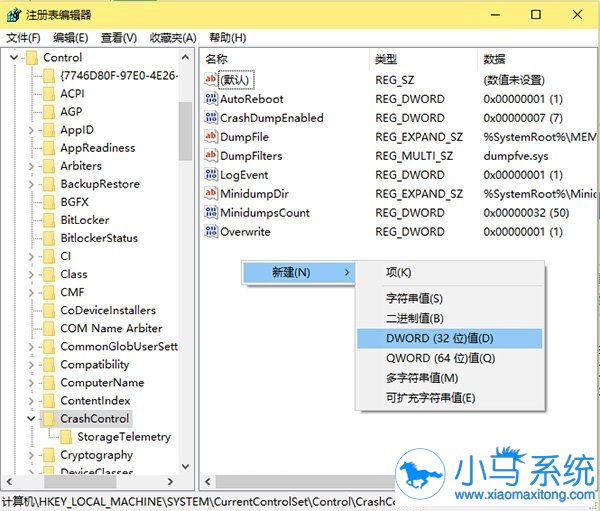Click the 0x00000032 (50) data cell
600x511 pixels.
[526, 212]
